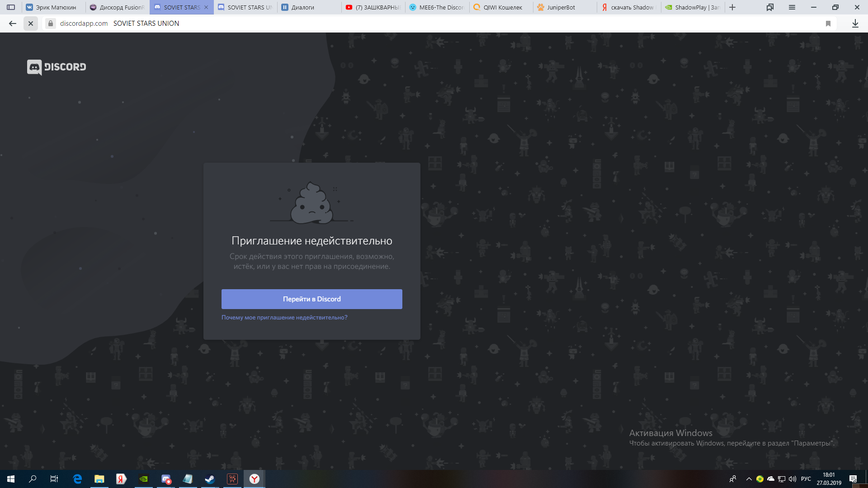Image resolution: width=868 pixels, height=488 pixels.
Task: Click the address bar showing discordapp.com
Action: 316,23
